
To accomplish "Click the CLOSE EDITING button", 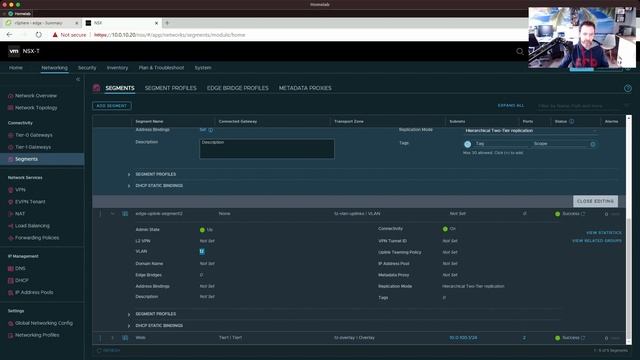I will point(595,201).
